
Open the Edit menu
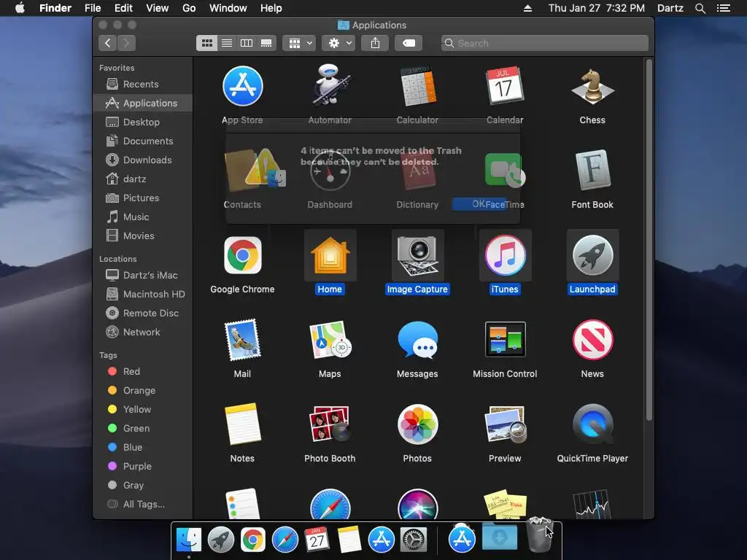click(123, 8)
